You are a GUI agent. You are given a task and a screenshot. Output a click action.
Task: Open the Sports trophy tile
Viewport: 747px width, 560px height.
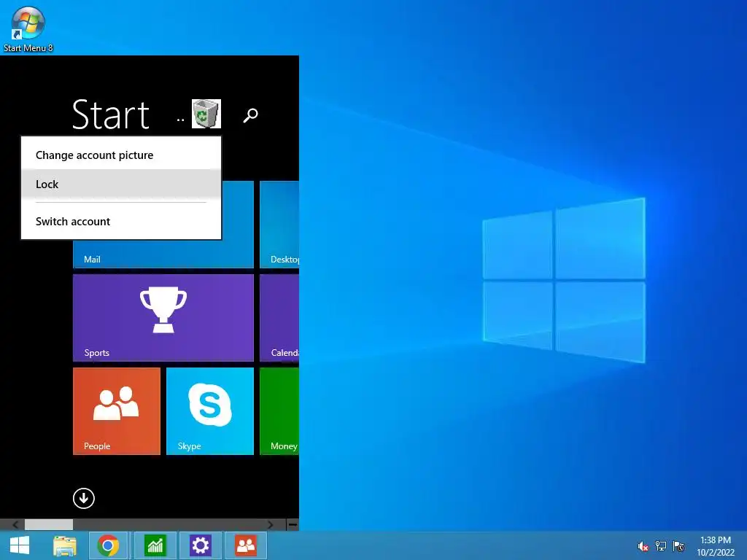(x=163, y=318)
